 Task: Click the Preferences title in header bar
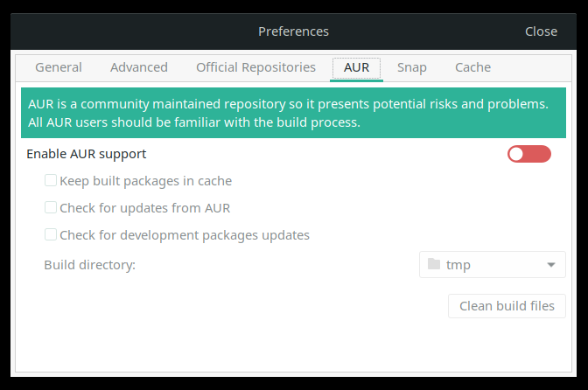pos(293,31)
